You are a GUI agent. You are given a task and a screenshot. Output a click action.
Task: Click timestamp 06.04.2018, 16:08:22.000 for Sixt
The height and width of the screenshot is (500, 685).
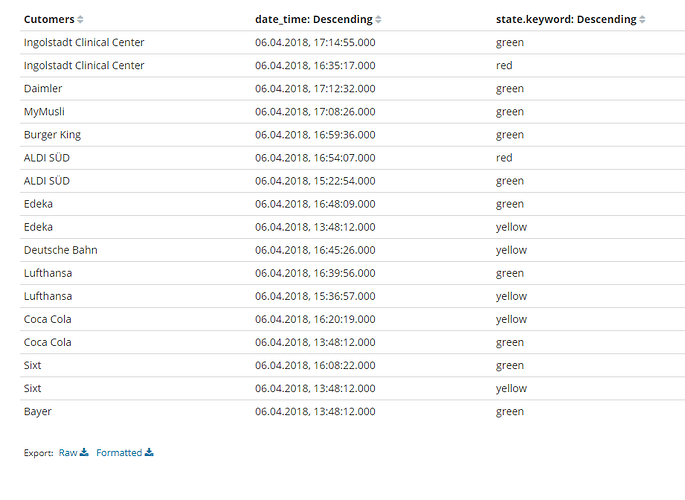point(315,365)
